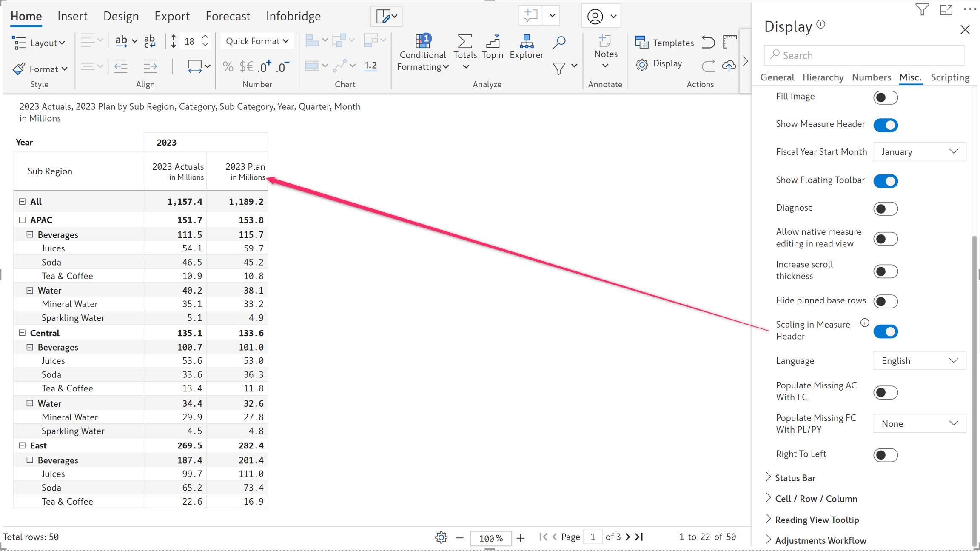Open table settings gear in footer
The height and width of the screenshot is (551, 980).
[x=441, y=537]
